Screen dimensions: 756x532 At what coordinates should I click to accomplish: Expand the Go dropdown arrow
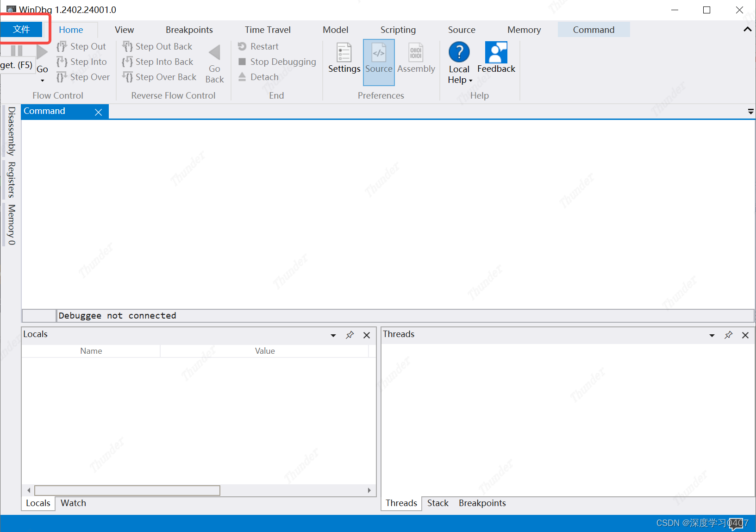(42, 81)
